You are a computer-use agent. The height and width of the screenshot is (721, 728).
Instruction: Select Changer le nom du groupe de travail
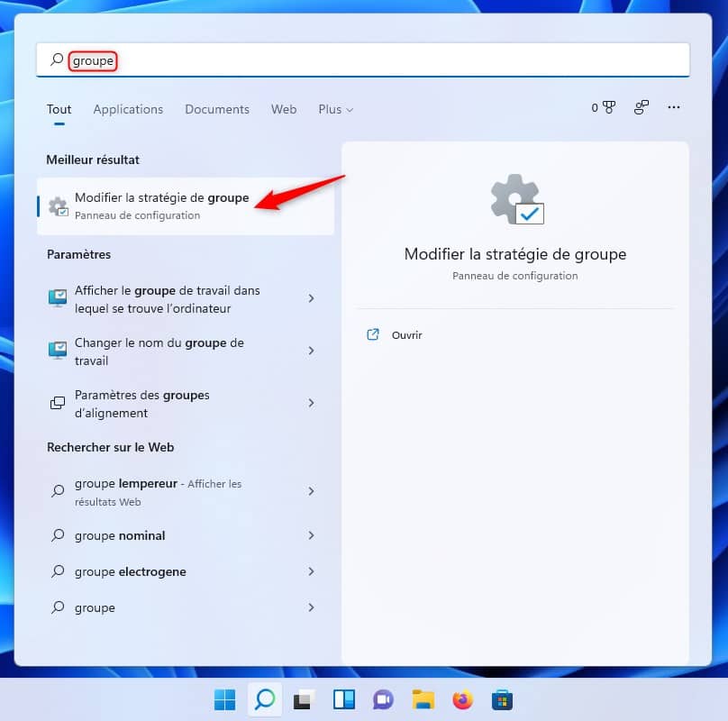pos(186,351)
